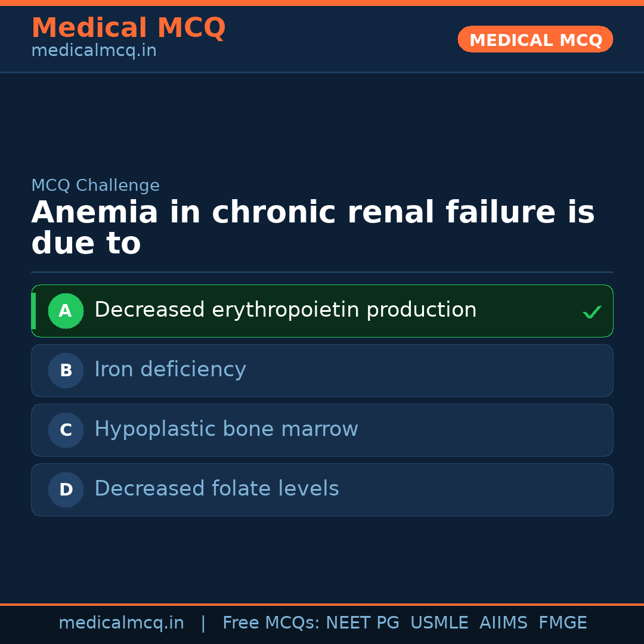644x644 pixels.
Task: Open medicalmcq.in link in the footer
Action: pyautogui.click(x=121, y=623)
